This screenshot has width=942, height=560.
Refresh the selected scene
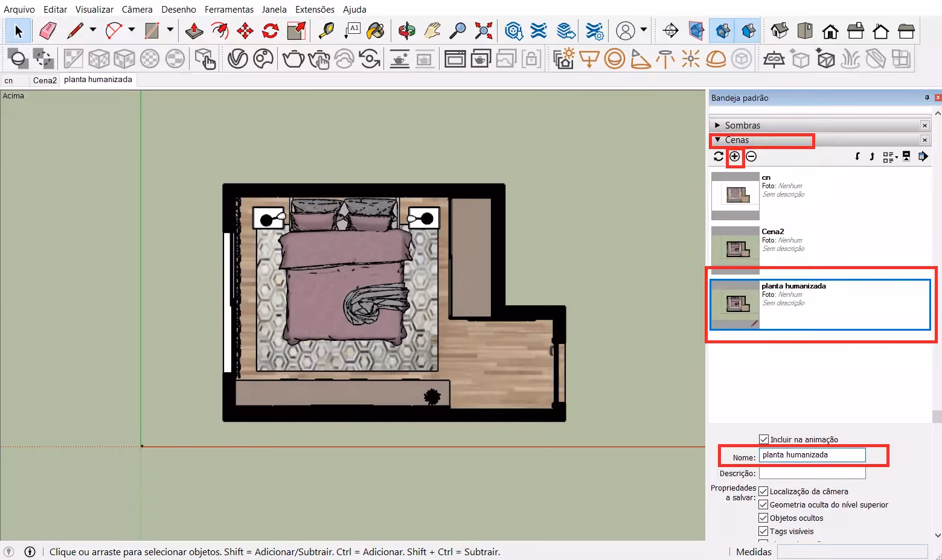click(x=719, y=156)
